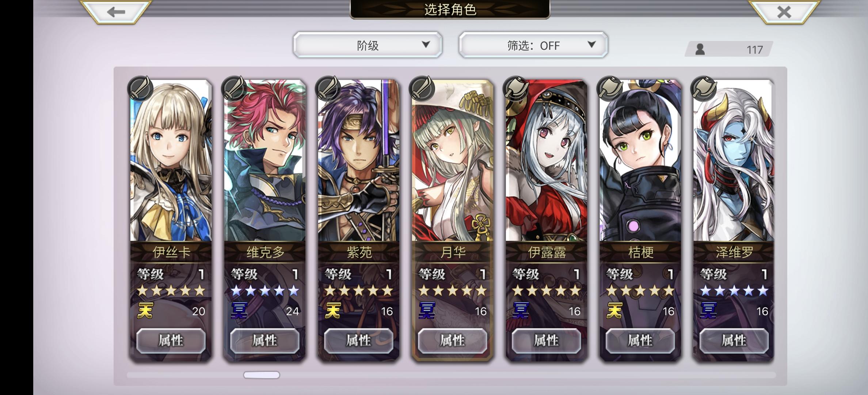Click the back arrow icon
Image resolution: width=868 pixels, height=395 pixels.
[x=116, y=12]
